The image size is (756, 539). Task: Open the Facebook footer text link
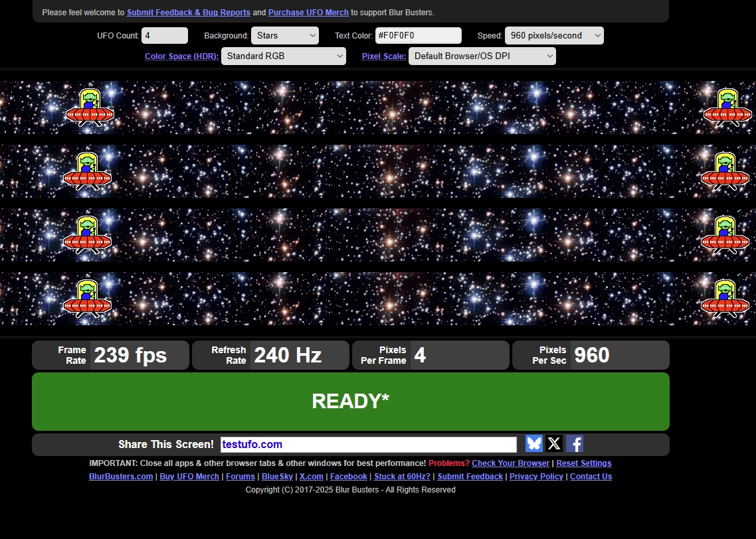point(349,477)
